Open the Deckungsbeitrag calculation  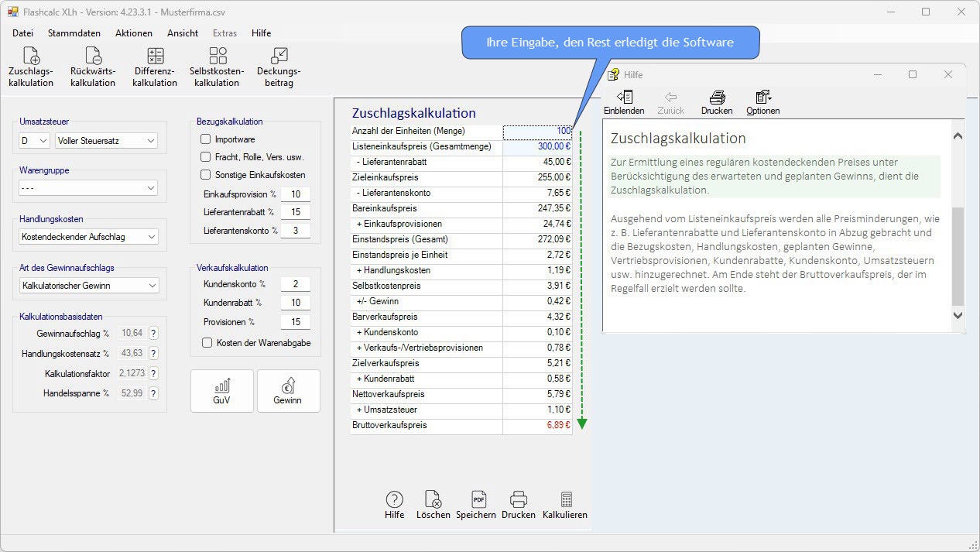click(279, 67)
